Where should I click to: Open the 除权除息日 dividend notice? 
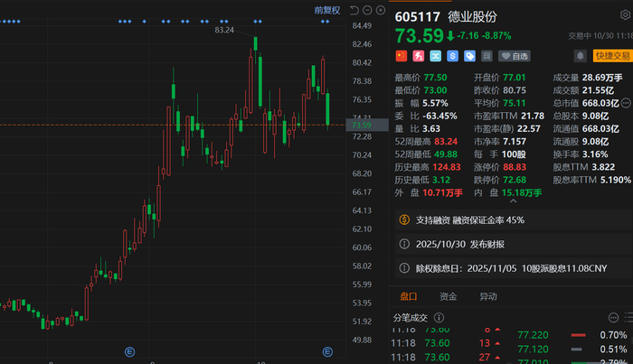(x=514, y=268)
